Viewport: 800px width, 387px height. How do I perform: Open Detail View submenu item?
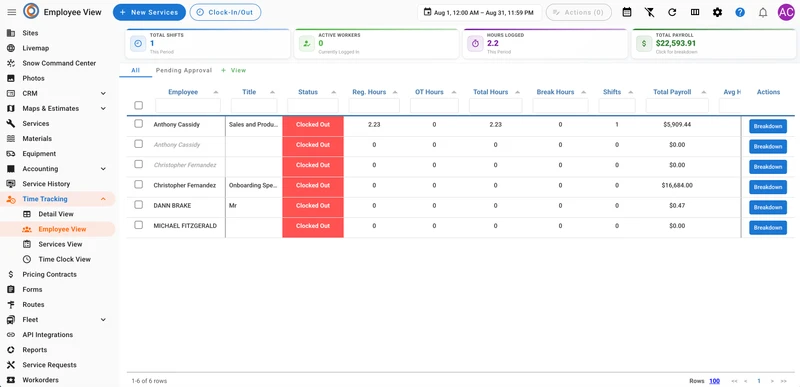click(56, 214)
